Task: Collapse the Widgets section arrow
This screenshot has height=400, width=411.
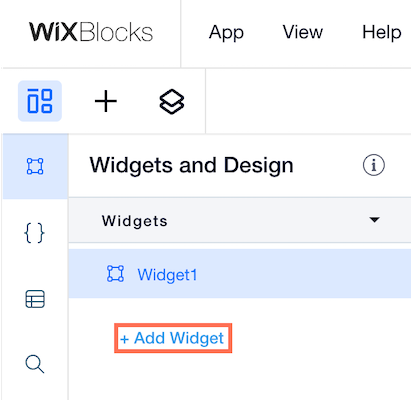Action: tap(375, 220)
